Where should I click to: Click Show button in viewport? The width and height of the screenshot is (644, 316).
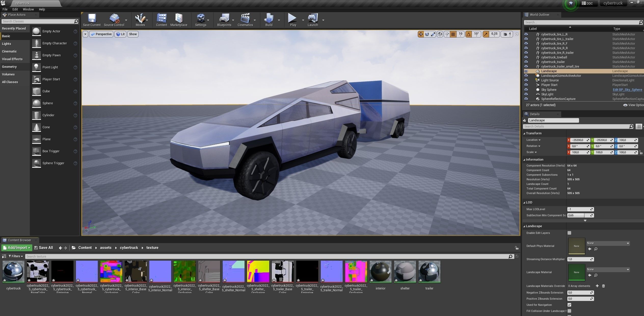[x=133, y=34]
